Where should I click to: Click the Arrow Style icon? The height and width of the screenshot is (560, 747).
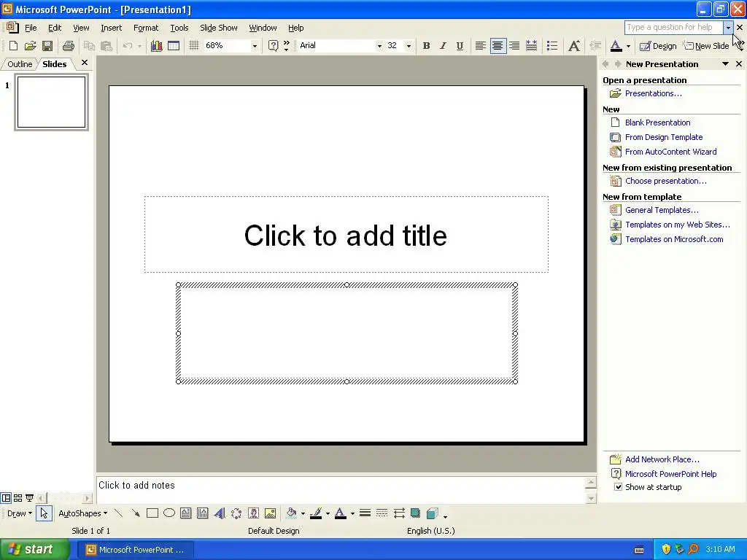[x=399, y=513]
